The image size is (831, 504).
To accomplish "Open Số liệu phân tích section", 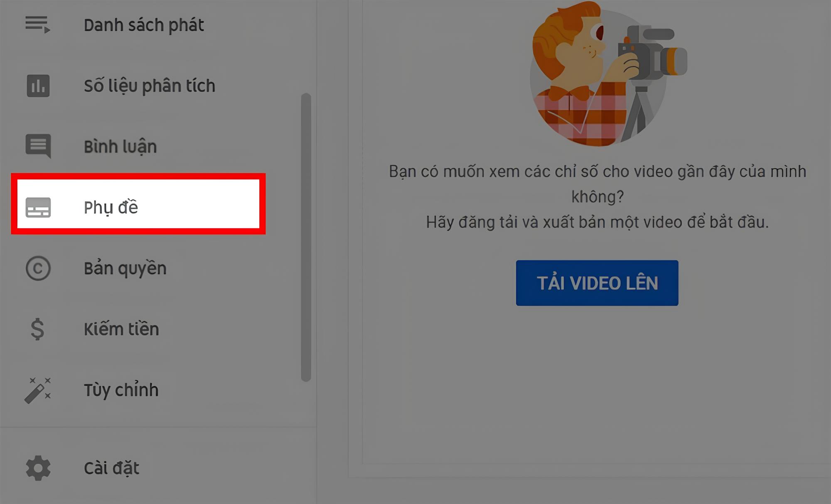I will pyautogui.click(x=150, y=86).
